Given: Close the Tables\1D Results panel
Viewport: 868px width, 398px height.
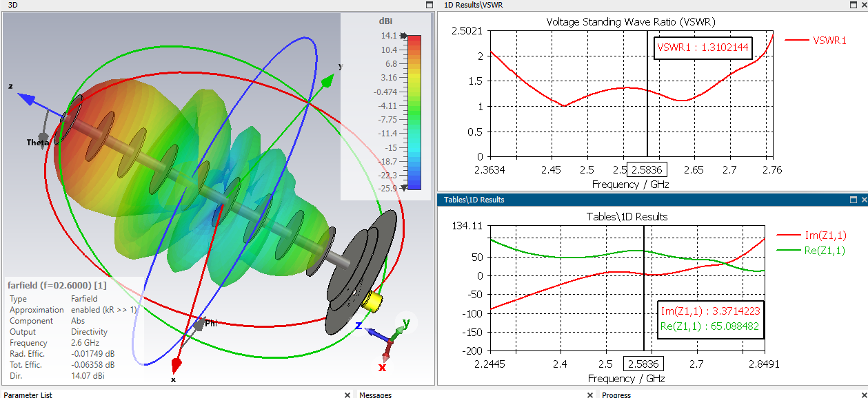Looking at the screenshot, I should tap(863, 200).
